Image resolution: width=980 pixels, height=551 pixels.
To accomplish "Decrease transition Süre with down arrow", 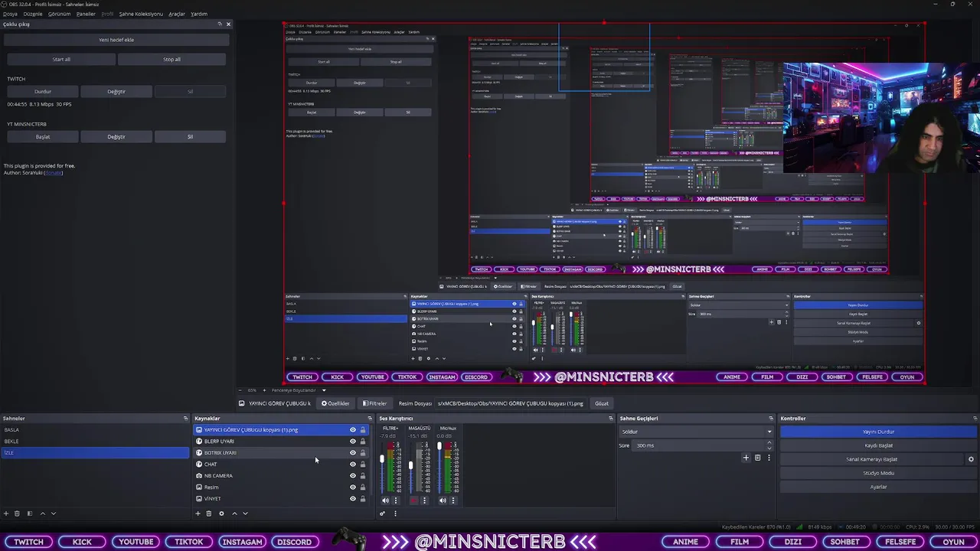I will [769, 448].
